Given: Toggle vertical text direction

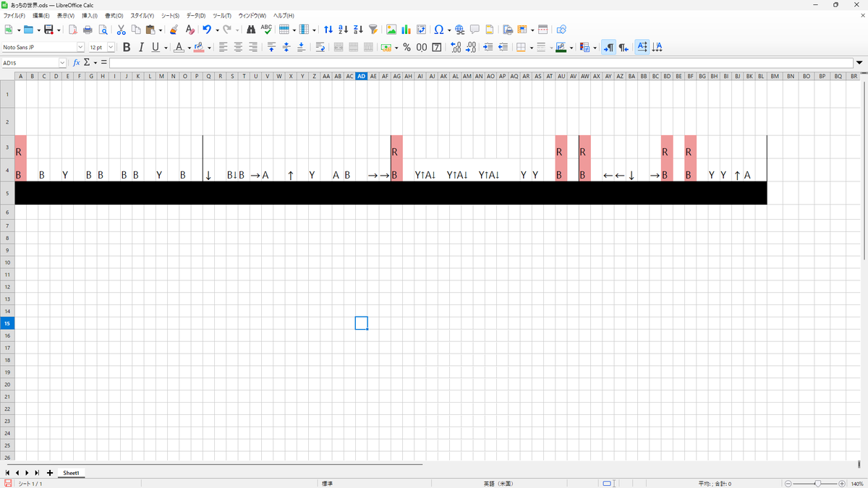Looking at the screenshot, I should [658, 47].
